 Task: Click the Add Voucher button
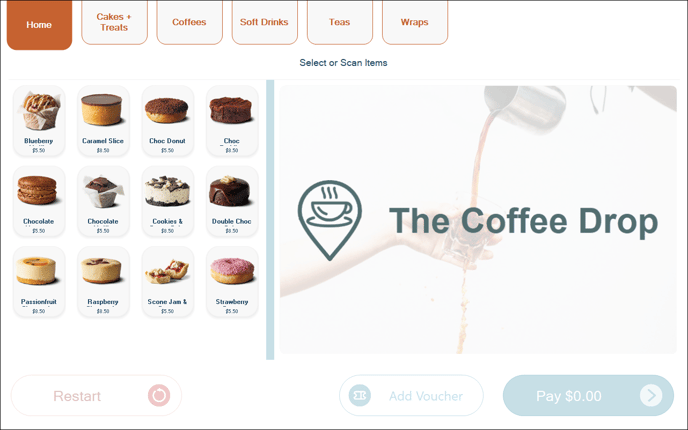pos(411,395)
